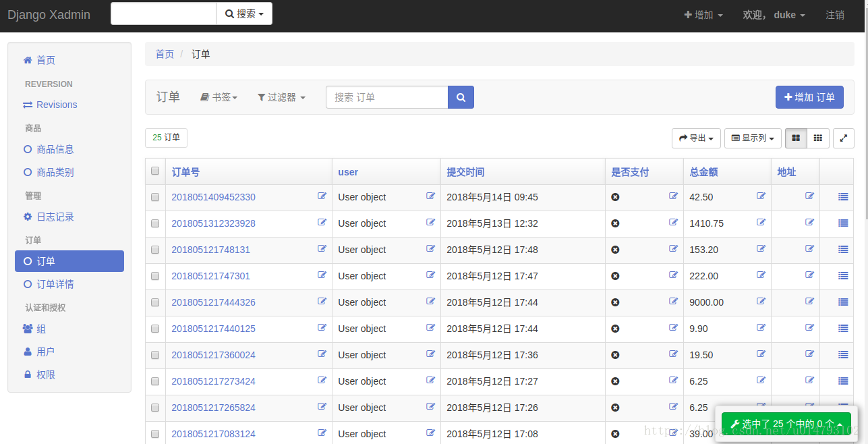868x444 pixels.
Task: Check the checkbox for order 2018051217083124
Action: [154, 433]
